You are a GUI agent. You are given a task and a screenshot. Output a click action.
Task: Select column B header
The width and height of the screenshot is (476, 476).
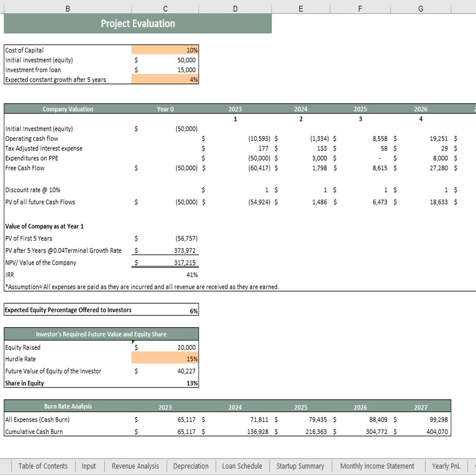pos(68,8)
